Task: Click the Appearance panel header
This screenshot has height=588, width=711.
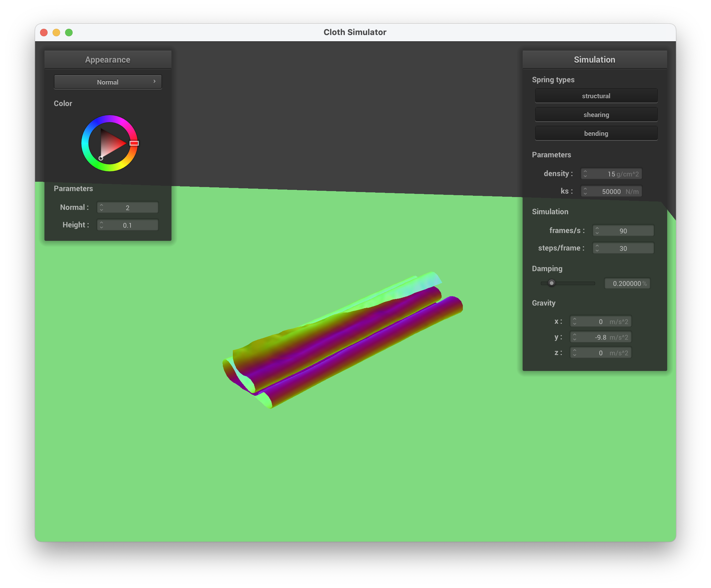Action: click(108, 59)
